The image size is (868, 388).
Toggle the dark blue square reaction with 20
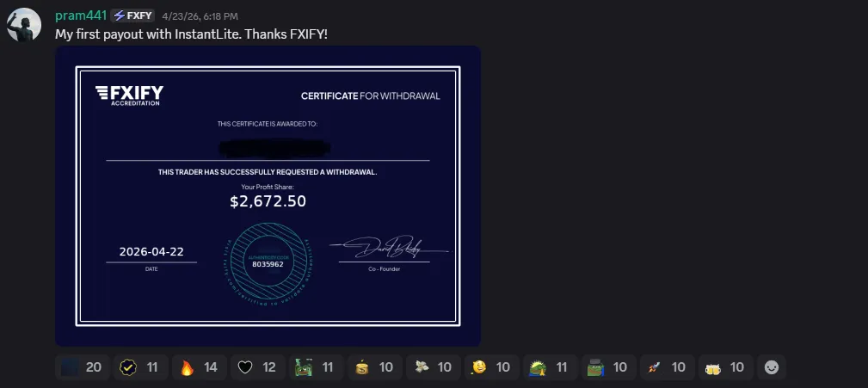(x=82, y=367)
